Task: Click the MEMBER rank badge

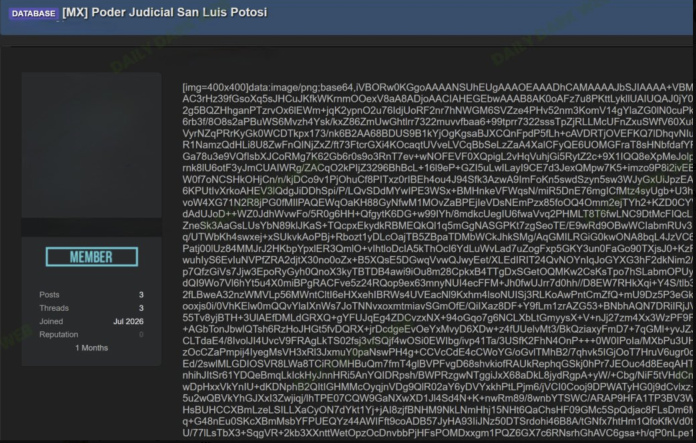Action: 92,257
